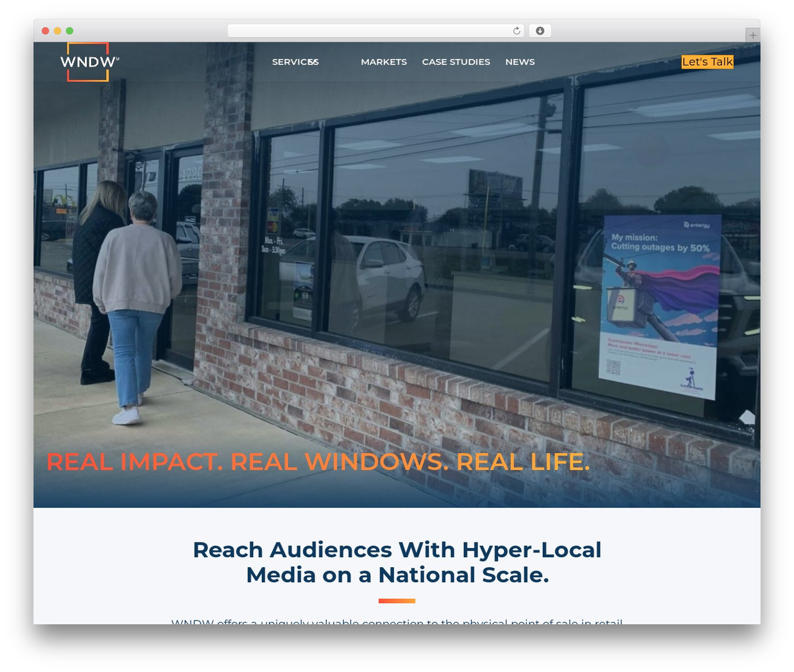Click the Let's Talk button
This screenshot has height=672, width=794.
(x=708, y=61)
